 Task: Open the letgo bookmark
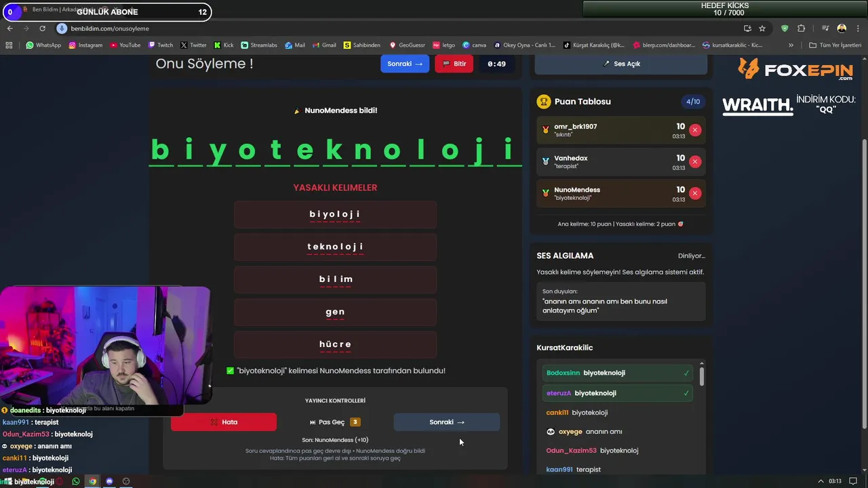tap(443, 45)
